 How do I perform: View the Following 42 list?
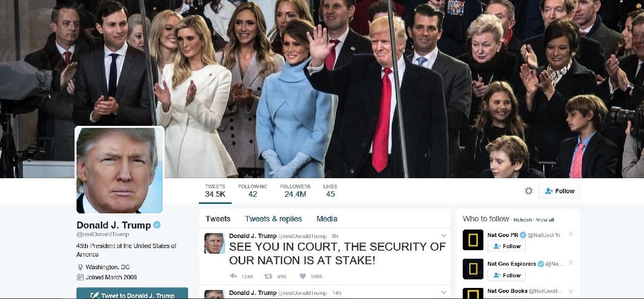pos(253,190)
